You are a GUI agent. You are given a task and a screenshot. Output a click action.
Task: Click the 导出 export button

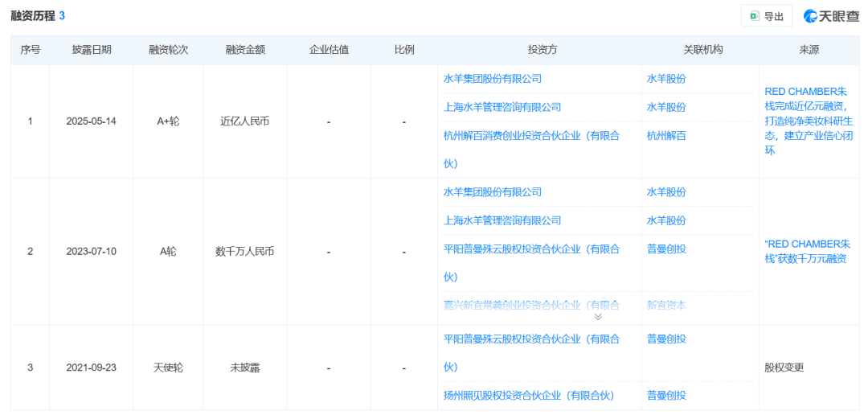click(x=767, y=16)
